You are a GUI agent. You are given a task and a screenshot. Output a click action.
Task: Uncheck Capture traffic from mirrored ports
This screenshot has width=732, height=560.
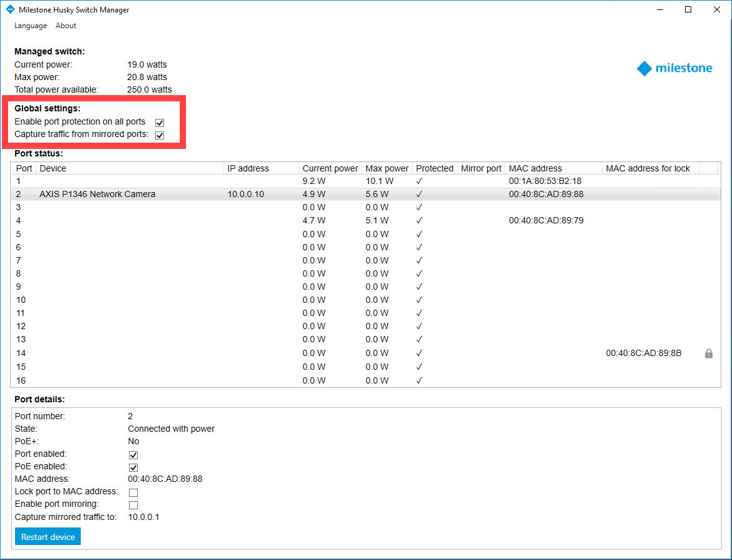[160, 135]
